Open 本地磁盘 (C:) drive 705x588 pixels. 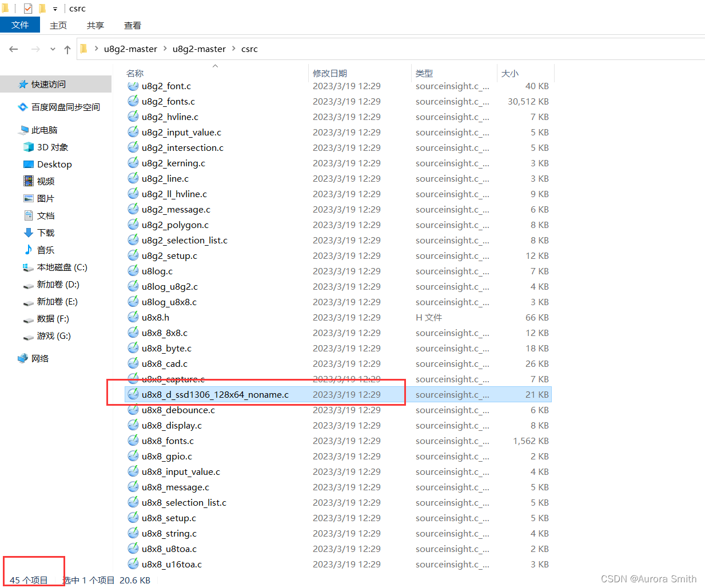click(x=55, y=267)
